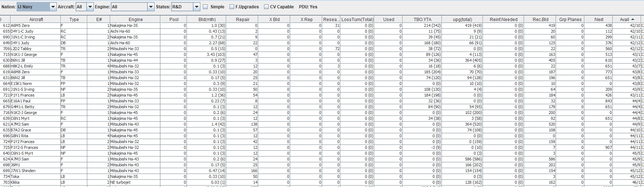Click the PDU: Yes status label
Image resolution: width=644 pixels, height=187 pixels.
pyautogui.click(x=308, y=7)
